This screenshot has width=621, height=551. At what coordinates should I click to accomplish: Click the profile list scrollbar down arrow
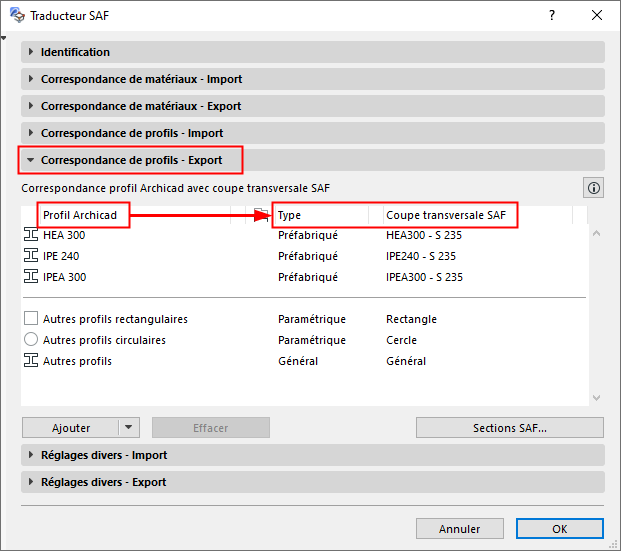(x=596, y=397)
